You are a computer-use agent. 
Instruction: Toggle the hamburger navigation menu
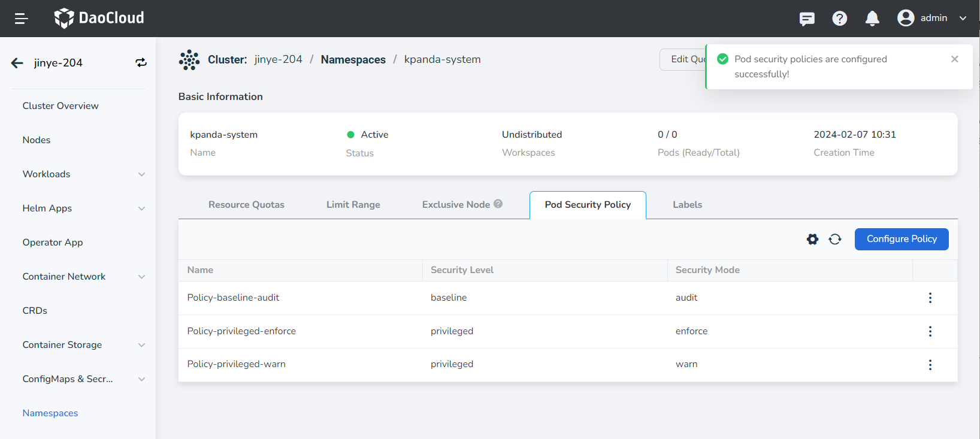coord(22,19)
